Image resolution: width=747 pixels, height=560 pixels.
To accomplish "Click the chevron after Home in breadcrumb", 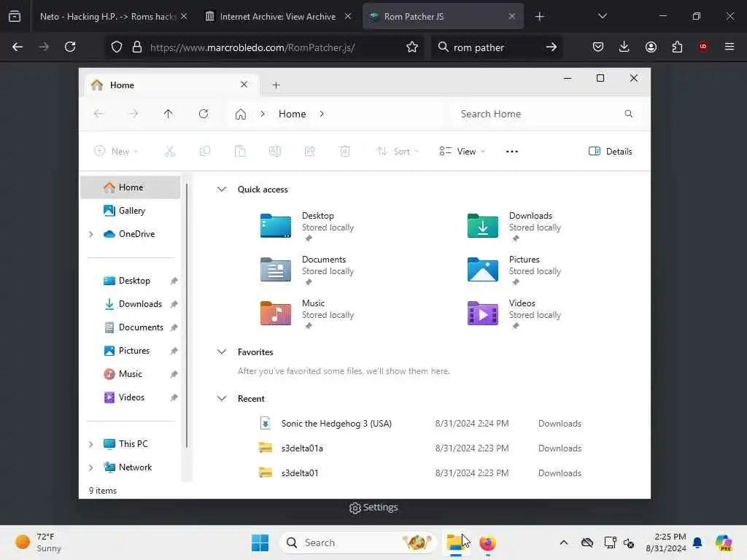I will 322,114.
